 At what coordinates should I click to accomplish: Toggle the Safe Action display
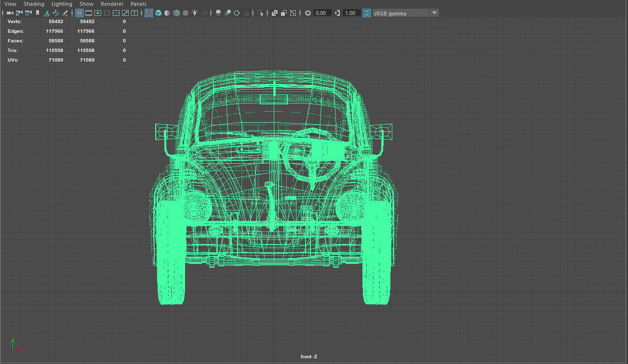point(125,13)
